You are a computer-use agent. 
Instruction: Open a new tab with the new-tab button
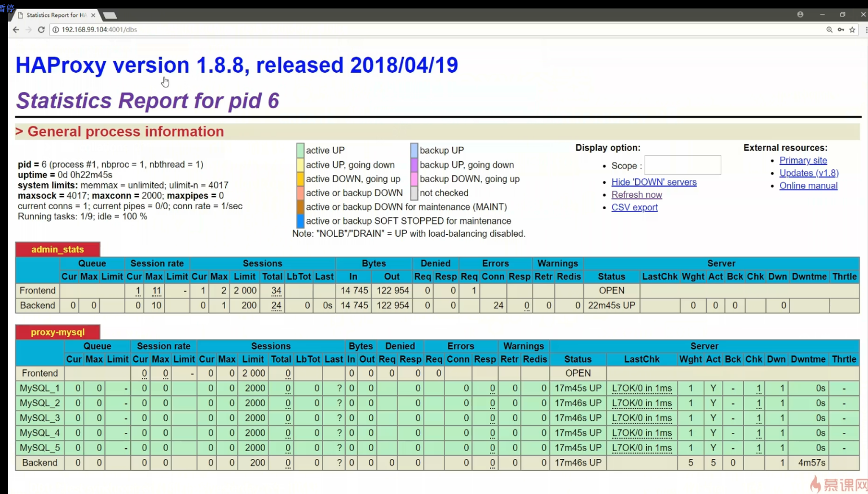[x=110, y=15]
